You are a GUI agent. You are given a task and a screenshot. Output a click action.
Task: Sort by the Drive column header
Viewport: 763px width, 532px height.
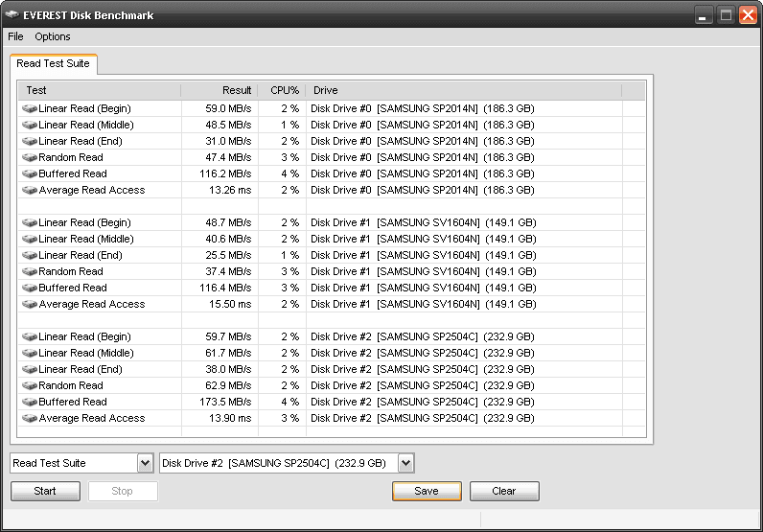(x=464, y=90)
